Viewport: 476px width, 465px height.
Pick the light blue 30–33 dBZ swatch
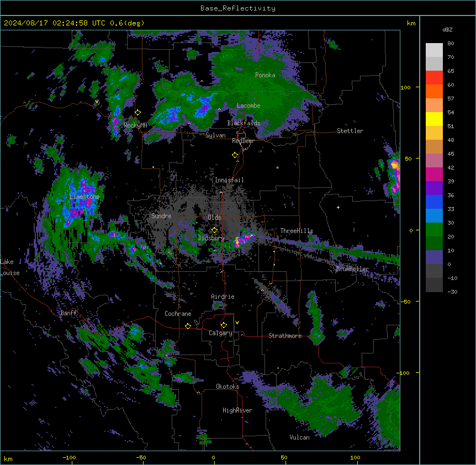(434, 215)
